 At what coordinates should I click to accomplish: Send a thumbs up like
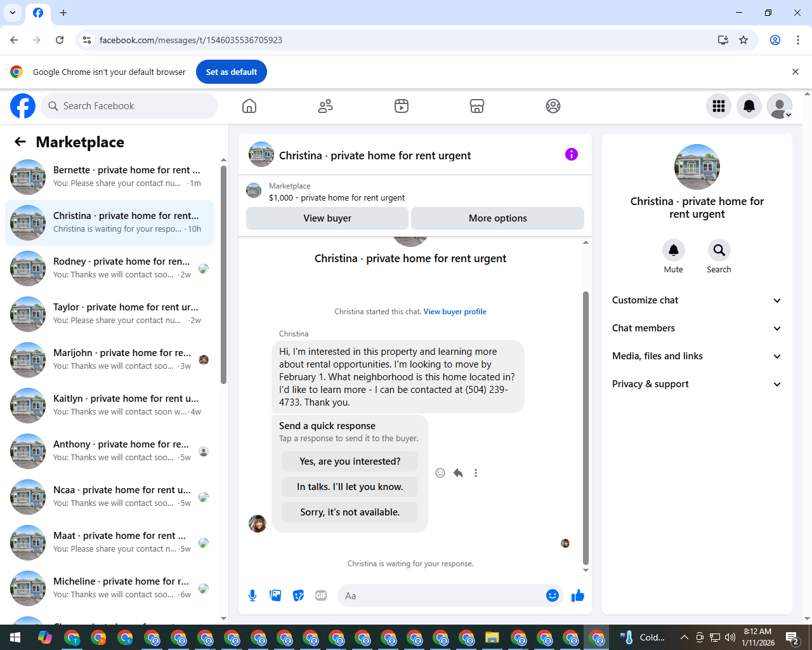[578, 595]
